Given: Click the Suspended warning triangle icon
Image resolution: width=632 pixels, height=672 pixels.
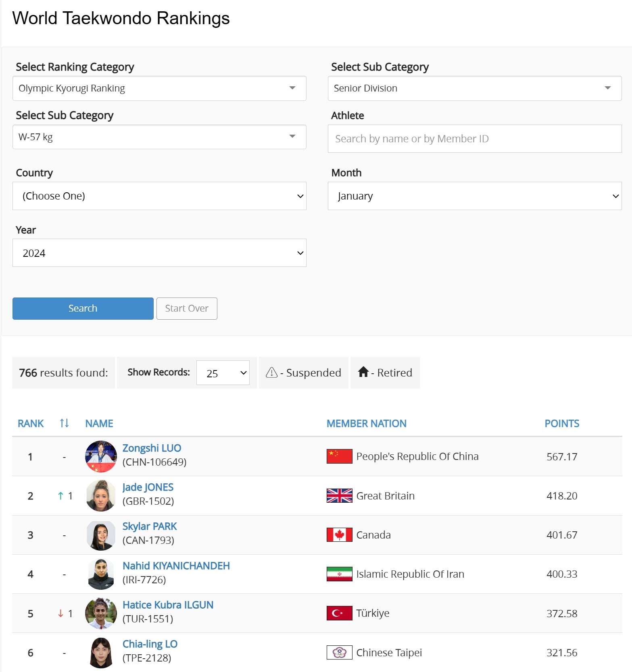Looking at the screenshot, I should click(x=271, y=372).
